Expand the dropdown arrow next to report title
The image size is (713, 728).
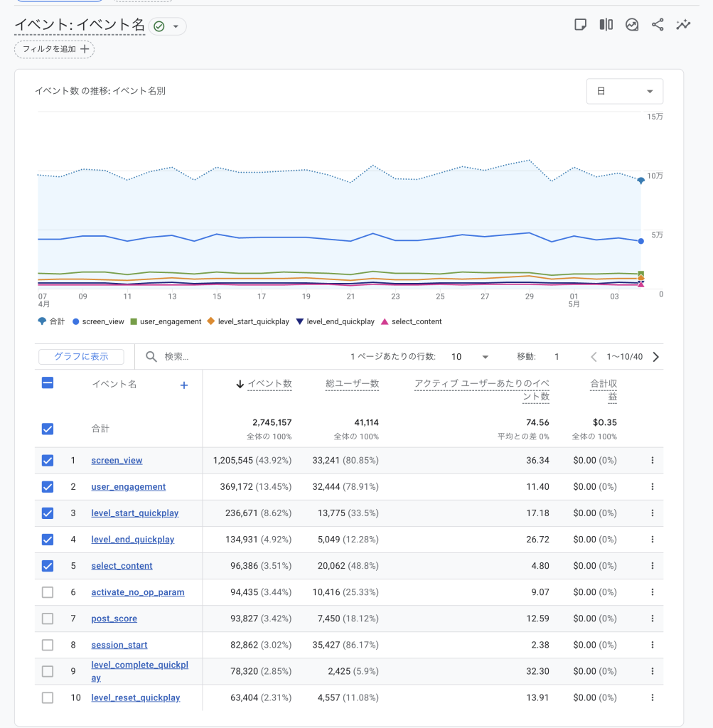click(176, 26)
